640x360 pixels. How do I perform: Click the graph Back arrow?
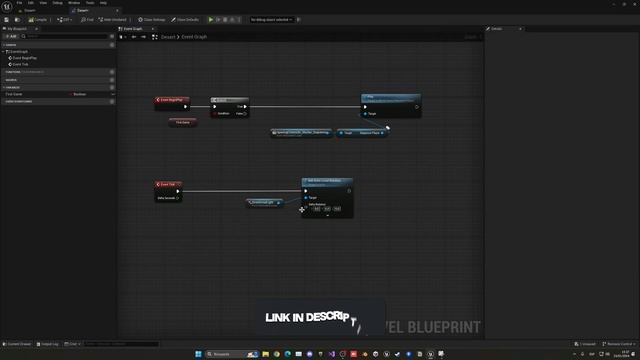pyautogui.click(x=134, y=37)
